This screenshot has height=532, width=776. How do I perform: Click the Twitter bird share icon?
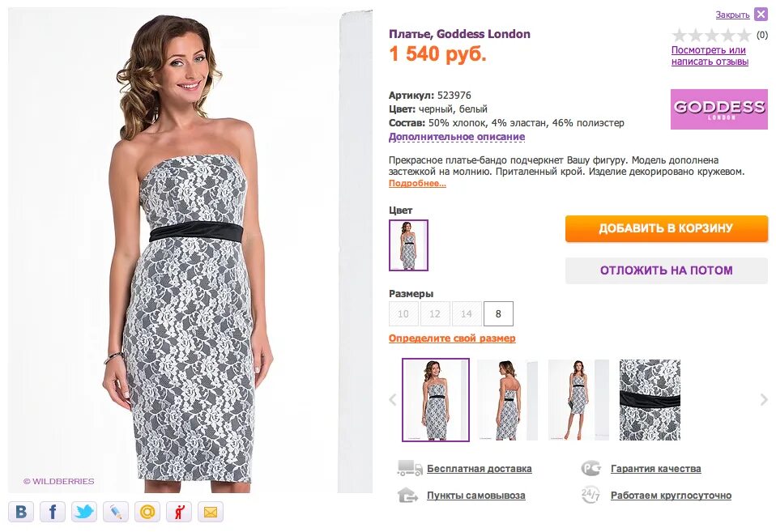[x=84, y=512]
